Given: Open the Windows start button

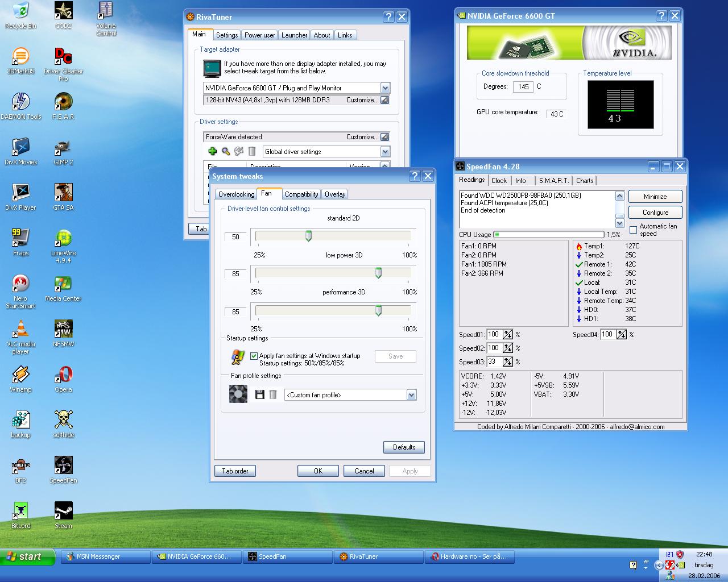Looking at the screenshot, I should (x=28, y=556).
